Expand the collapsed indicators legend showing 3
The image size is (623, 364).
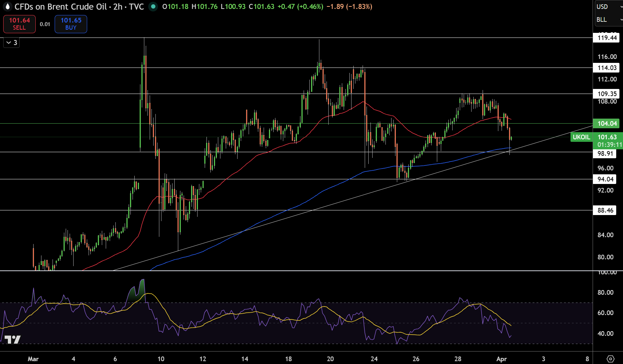pos(11,43)
